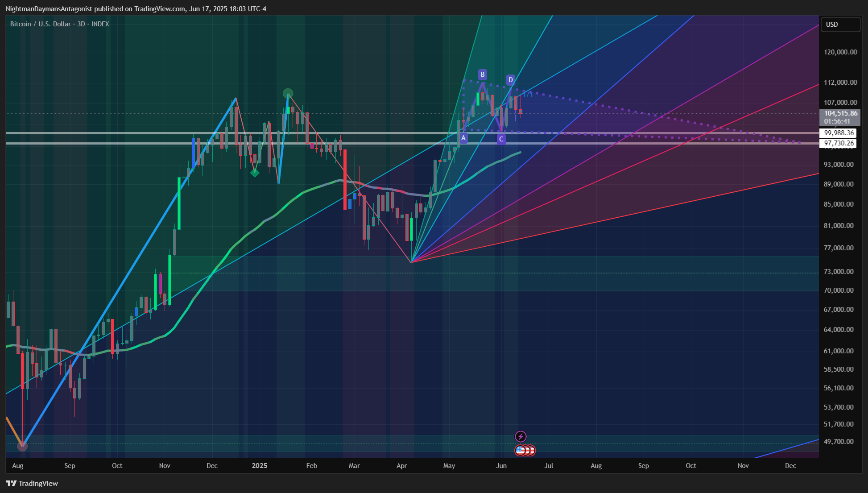Viewport: 868px width, 493px height.
Task: Click the green circle marker at January peak
Action: click(x=288, y=93)
